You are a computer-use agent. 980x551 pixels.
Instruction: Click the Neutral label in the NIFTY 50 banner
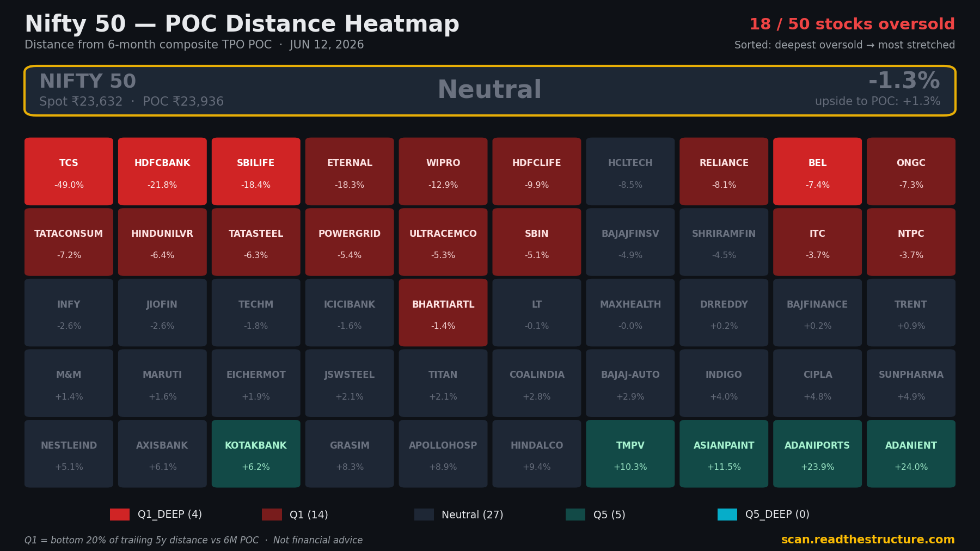(489, 90)
